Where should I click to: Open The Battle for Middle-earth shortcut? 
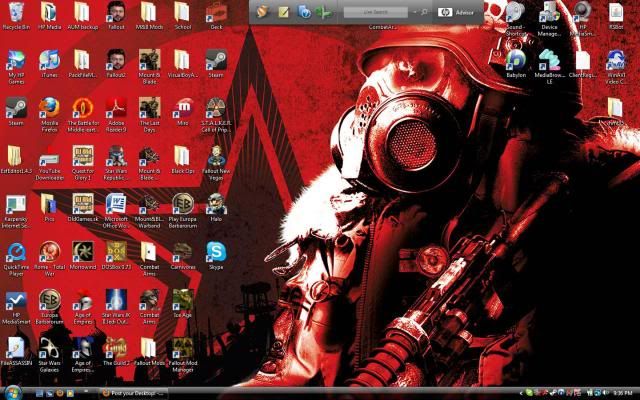(x=82, y=114)
